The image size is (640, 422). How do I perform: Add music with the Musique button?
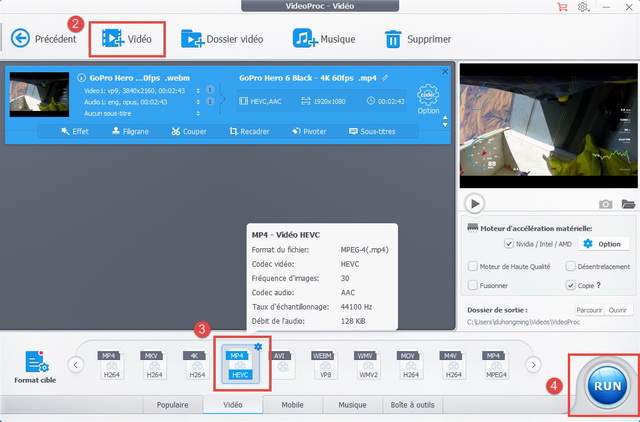(x=324, y=39)
